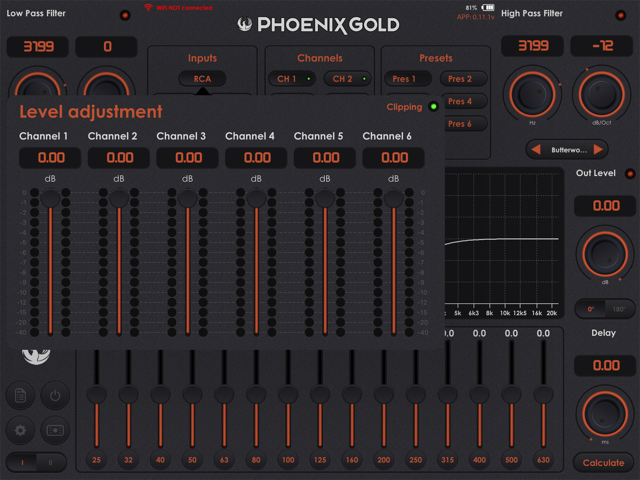Click Low Pass slope value 0
The height and width of the screenshot is (480, 640).
(x=107, y=47)
